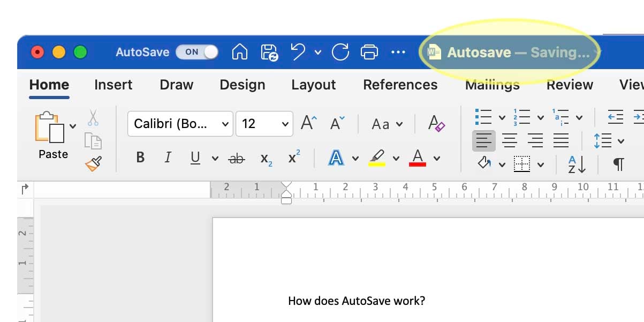Open the Draw tab

point(177,85)
